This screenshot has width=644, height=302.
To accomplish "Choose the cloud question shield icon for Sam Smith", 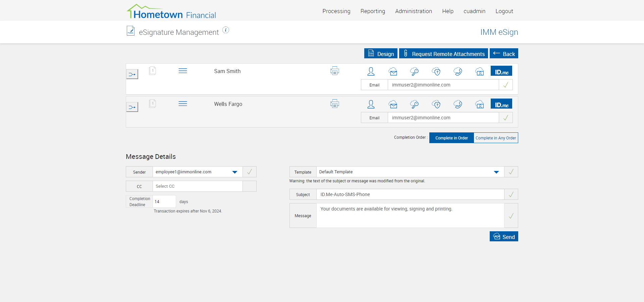I will [x=436, y=71].
